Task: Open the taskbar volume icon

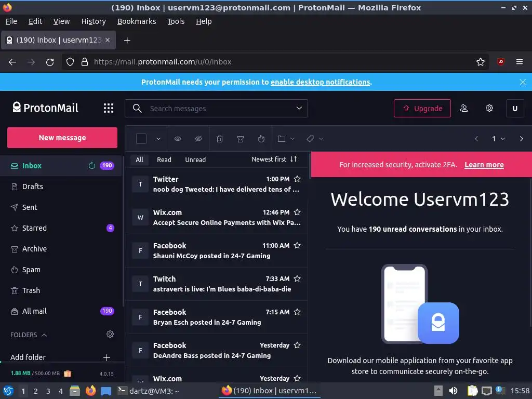Action: point(453,391)
